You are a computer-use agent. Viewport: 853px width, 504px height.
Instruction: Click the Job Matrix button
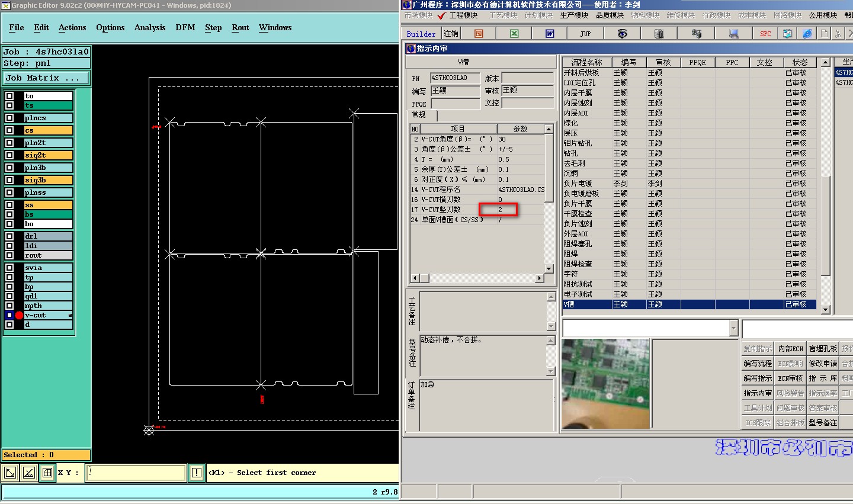click(46, 78)
